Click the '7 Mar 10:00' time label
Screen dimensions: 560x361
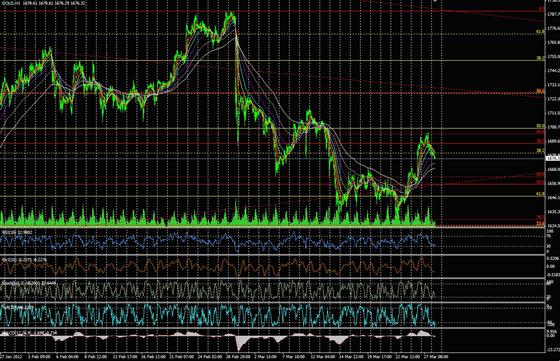(x=294, y=356)
